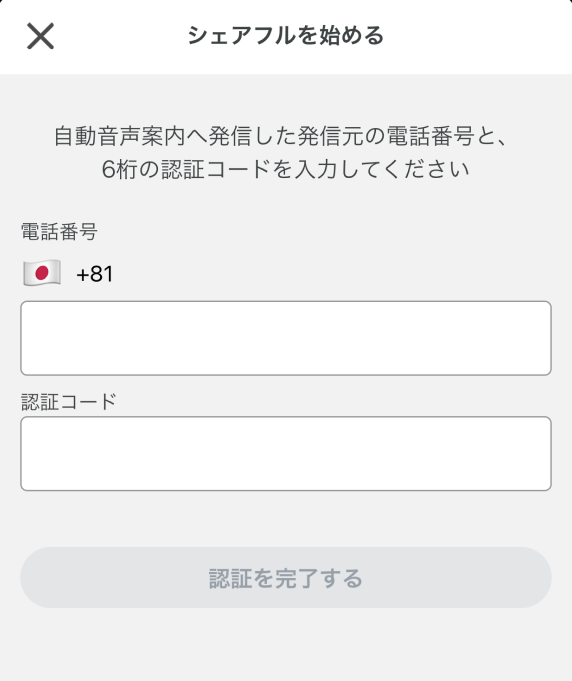This screenshot has width=572, height=681.
Task: Tap the 認証を完了する button
Action: click(286, 577)
